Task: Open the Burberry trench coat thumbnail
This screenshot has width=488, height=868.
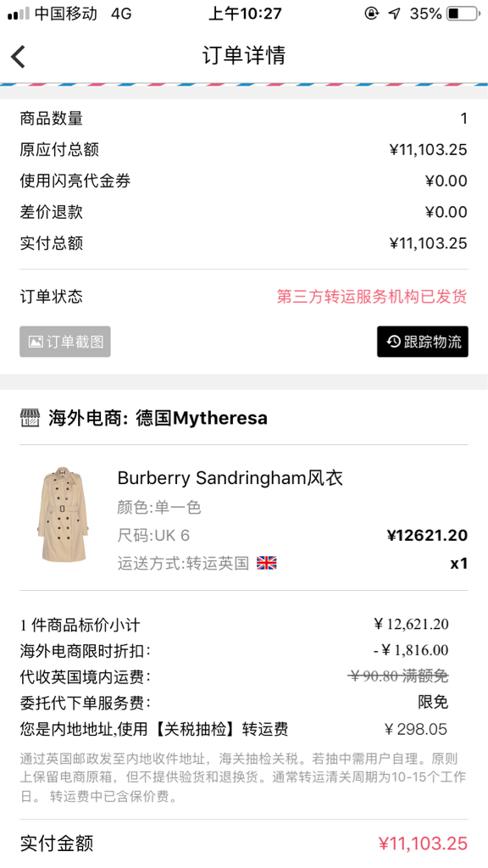Action: coord(63,515)
